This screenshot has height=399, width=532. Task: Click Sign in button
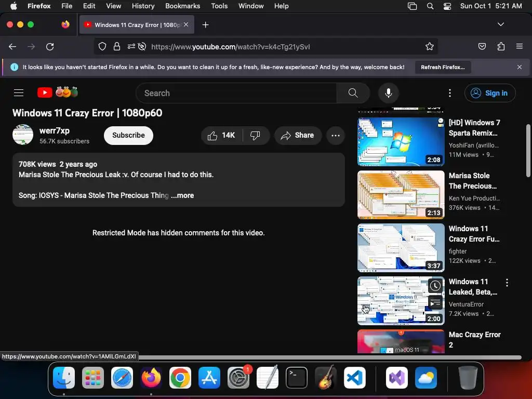(x=490, y=93)
